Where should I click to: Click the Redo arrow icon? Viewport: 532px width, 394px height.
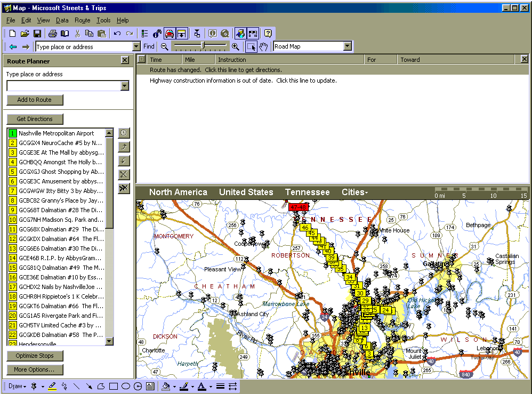(129, 33)
